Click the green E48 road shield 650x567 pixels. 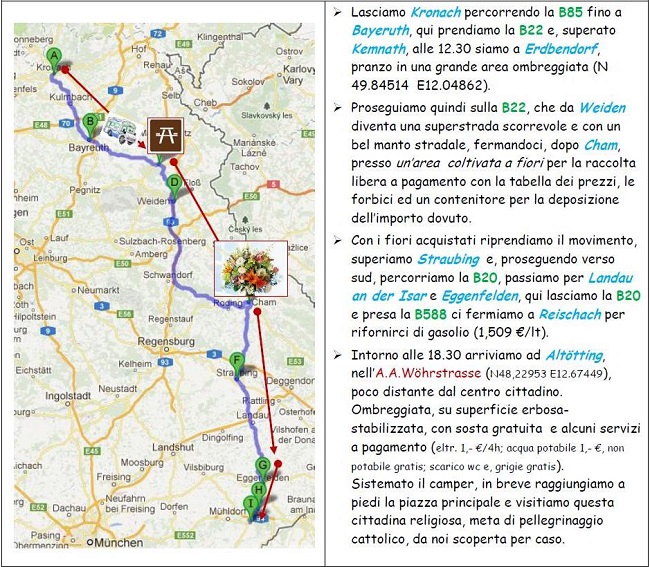pos(41,125)
